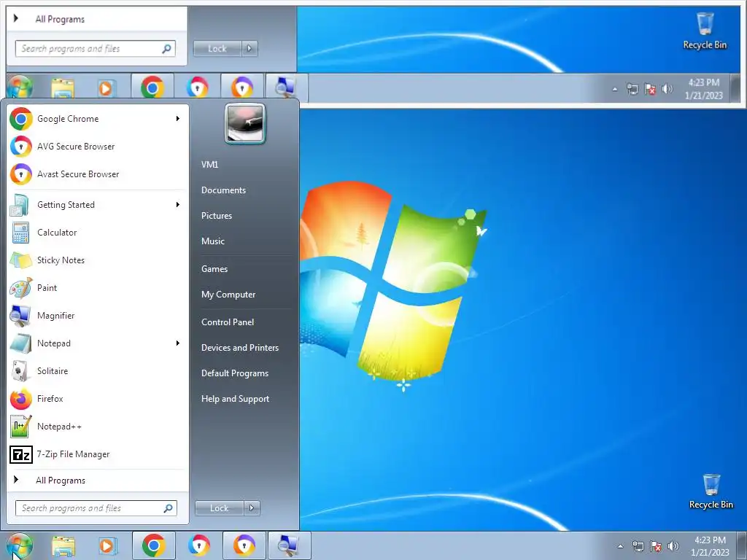Open Music from the Start menu
The height and width of the screenshot is (560, 747).
click(x=213, y=241)
